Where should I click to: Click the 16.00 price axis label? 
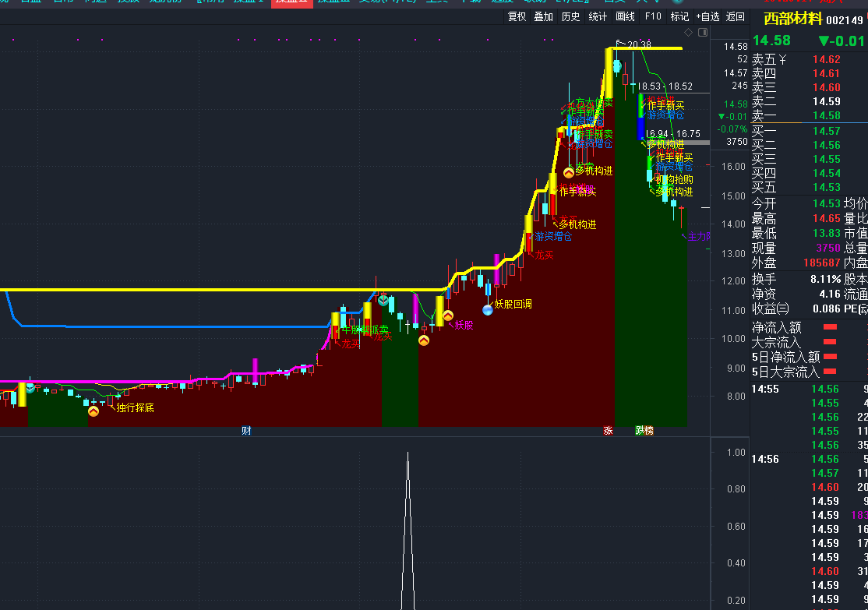733,166
